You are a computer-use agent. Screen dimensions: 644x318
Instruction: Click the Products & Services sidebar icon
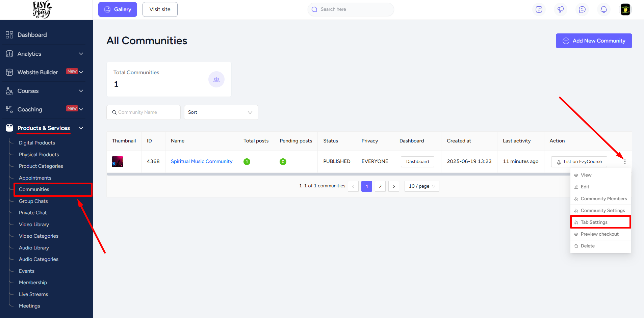tap(9, 128)
